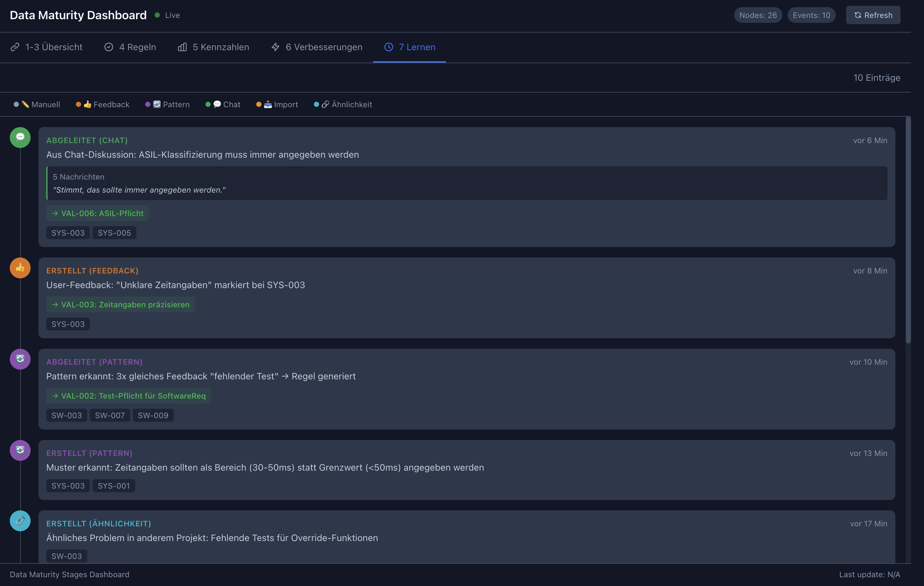
Task: Click the bar chart icon on Kennzahlen tab
Action: click(182, 47)
